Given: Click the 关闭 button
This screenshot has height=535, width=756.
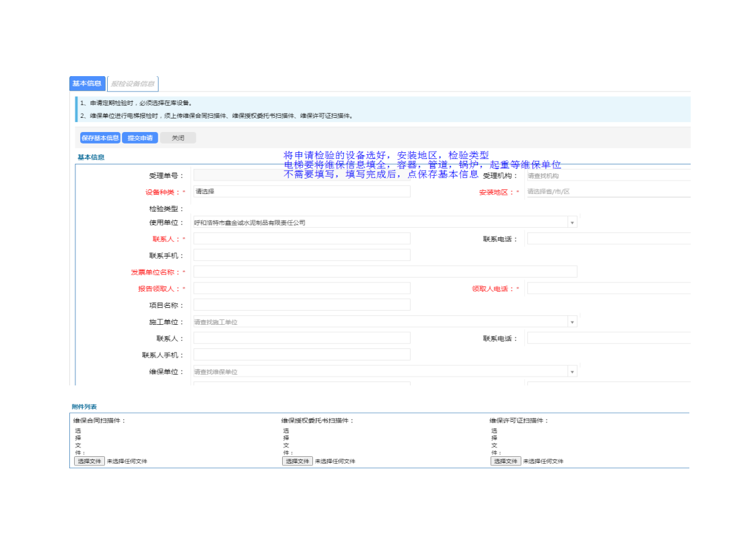Looking at the screenshot, I should tap(178, 138).
